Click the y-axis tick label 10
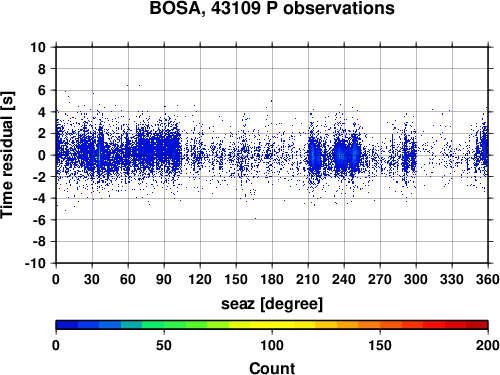 [38, 47]
